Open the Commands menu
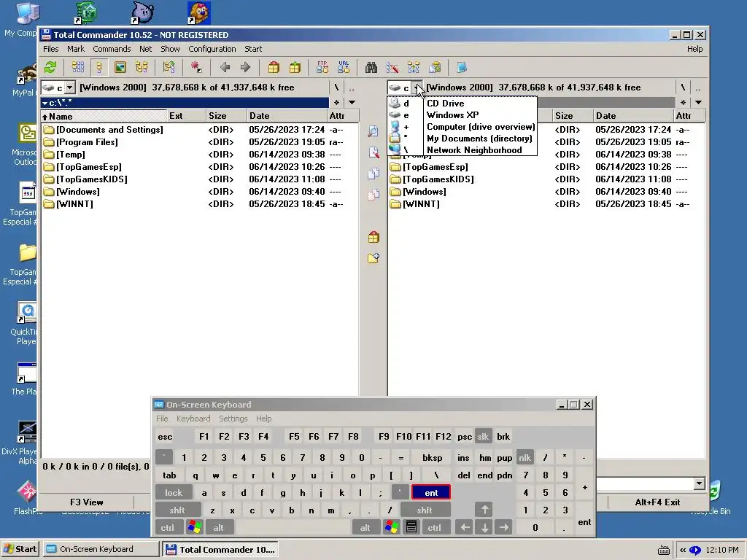Screen dimensions: 747x560 (112, 49)
